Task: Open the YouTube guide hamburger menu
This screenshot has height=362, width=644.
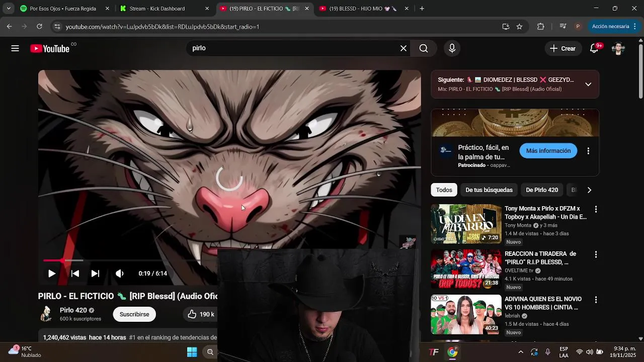Action: pos(15,48)
